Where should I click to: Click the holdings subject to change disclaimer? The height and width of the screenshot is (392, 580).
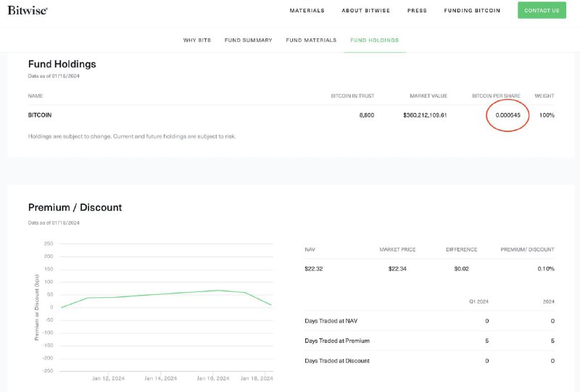coord(132,136)
